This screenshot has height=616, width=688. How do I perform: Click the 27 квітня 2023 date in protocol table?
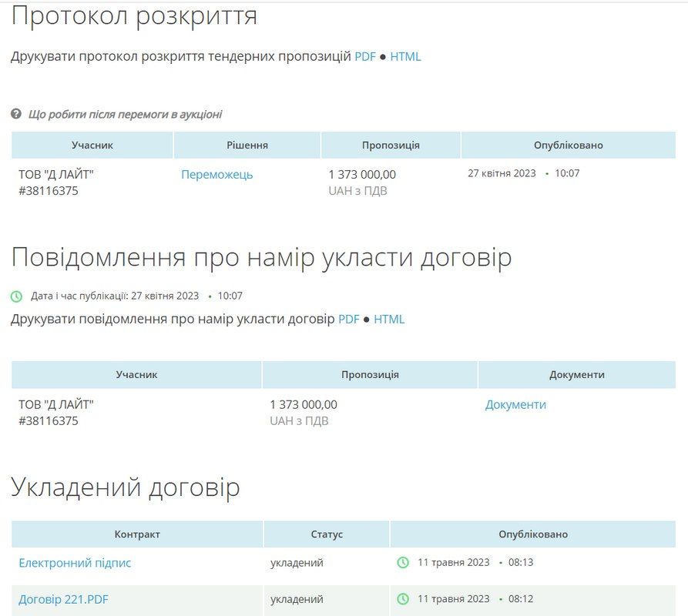pos(502,173)
